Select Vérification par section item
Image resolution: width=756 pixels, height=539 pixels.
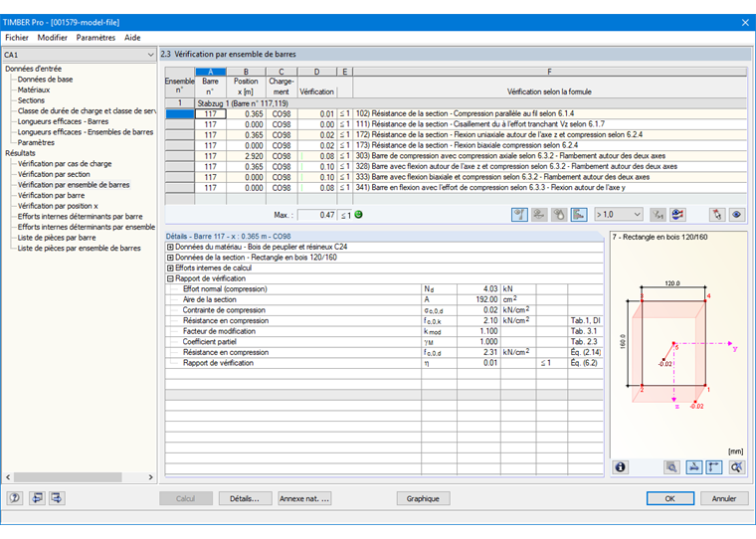click(x=54, y=174)
